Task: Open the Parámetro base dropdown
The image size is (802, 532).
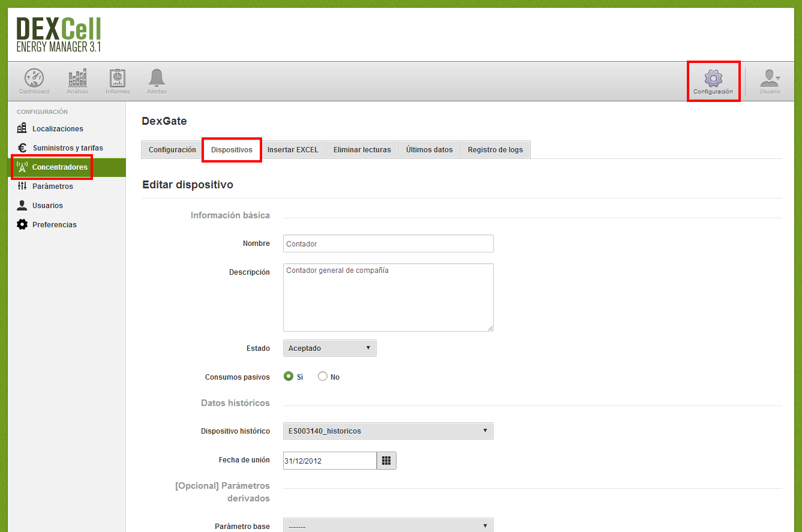Action: (388, 525)
